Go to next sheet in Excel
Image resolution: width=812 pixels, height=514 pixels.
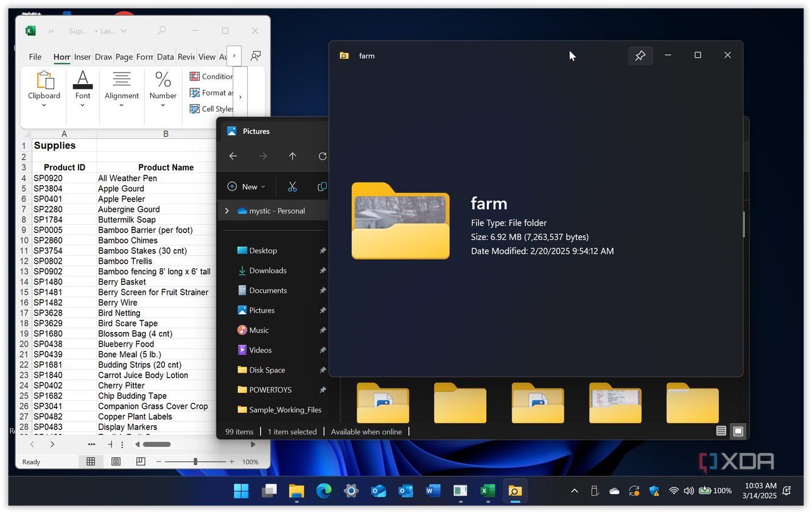click(x=52, y=445)
